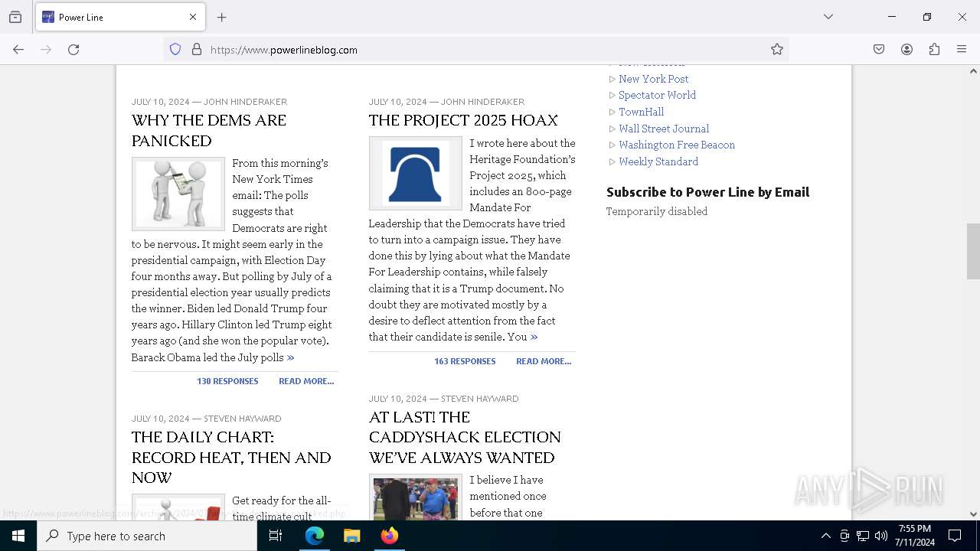Screen dimensions: 980x551
Task: Visit TownHall sidebar link
Action: click(x=642, y=112)
